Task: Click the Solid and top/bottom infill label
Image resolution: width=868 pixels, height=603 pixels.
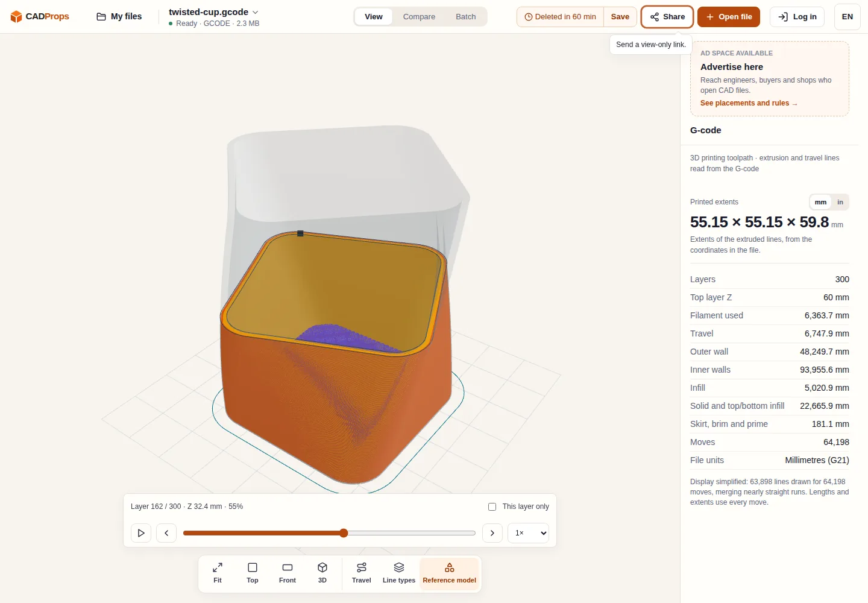Action: click(737, 406)
